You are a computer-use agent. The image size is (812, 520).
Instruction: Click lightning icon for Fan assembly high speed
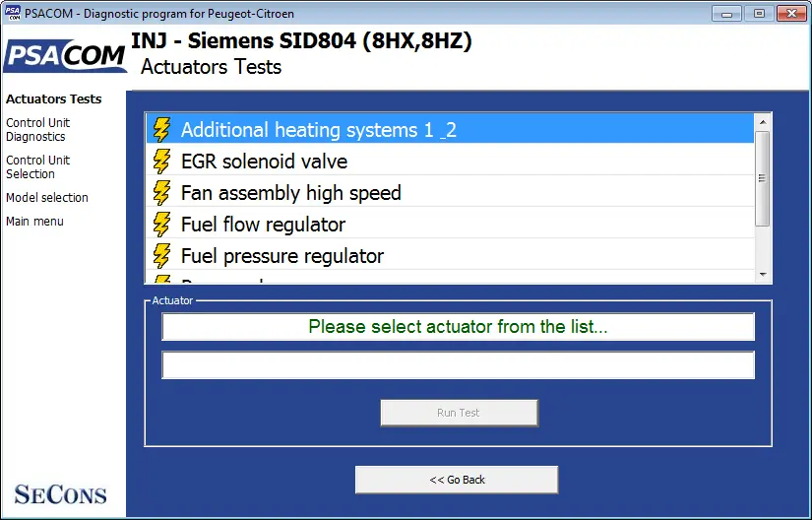[161, 193]
